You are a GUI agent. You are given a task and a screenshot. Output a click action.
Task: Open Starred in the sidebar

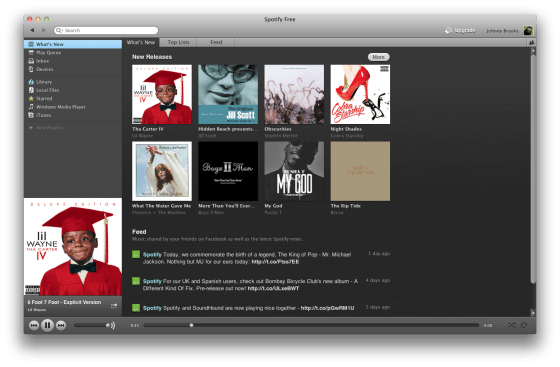coord(73,99)
